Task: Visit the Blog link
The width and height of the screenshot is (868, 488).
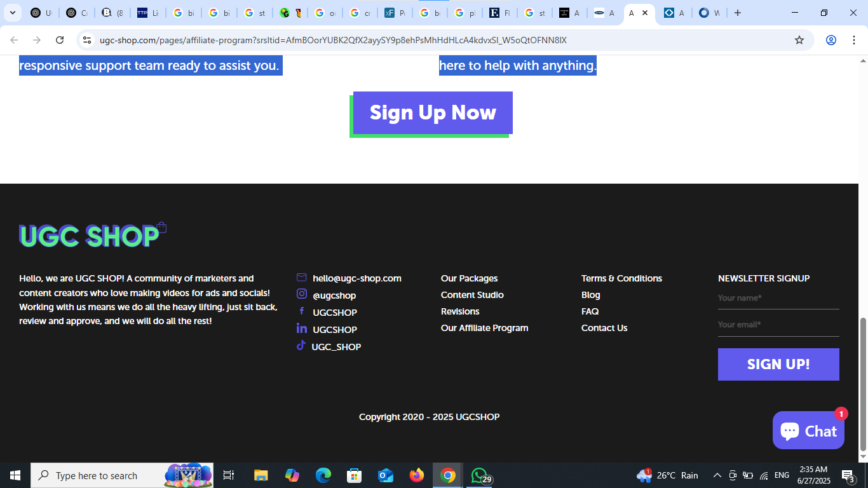Action: coord(591,295)
